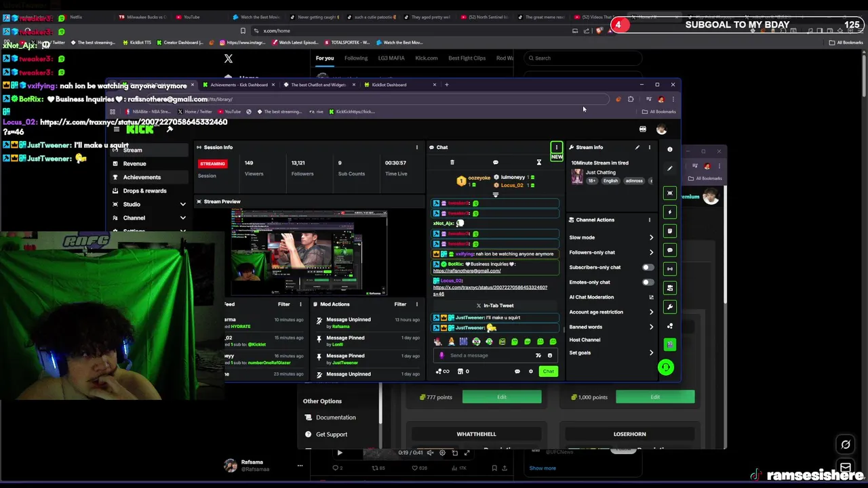Open the Activity Feed Filter

pyautogui.click(x=283, y=304)
